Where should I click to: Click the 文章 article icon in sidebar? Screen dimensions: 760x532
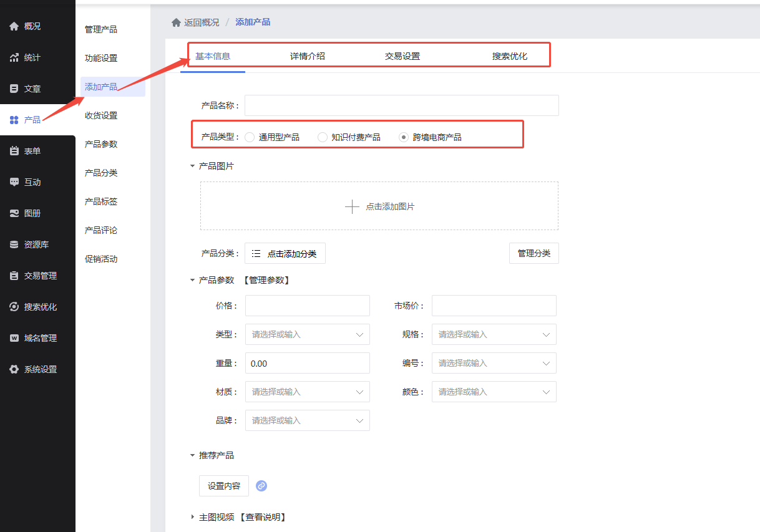pyautogui.click(x=14, y=89)
